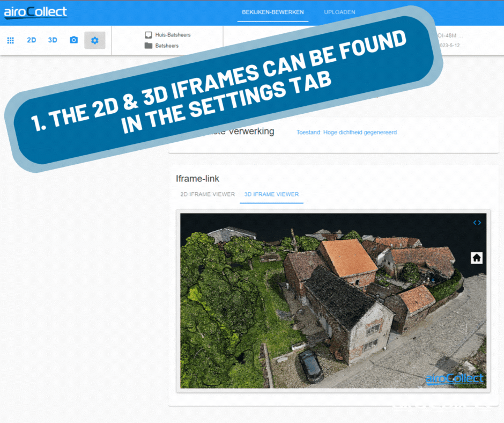
Task: Switch to the 3D view
Action: [x=53, y=40]
